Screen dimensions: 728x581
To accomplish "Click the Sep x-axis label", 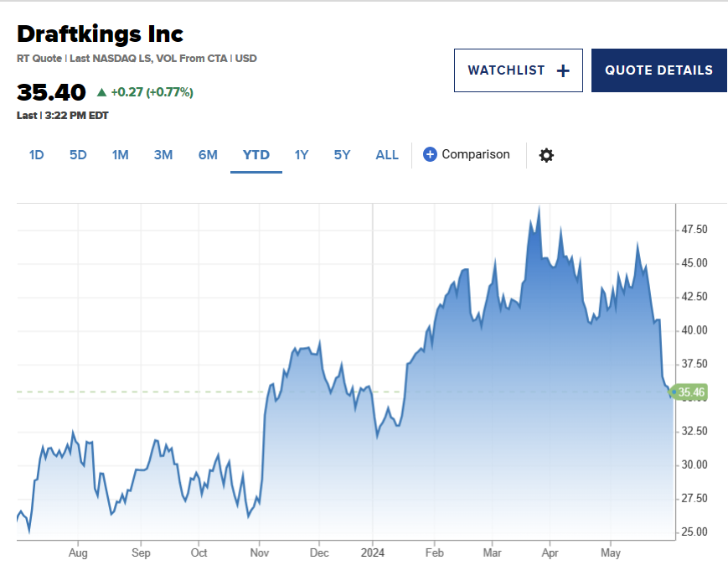I will [141, 553].
